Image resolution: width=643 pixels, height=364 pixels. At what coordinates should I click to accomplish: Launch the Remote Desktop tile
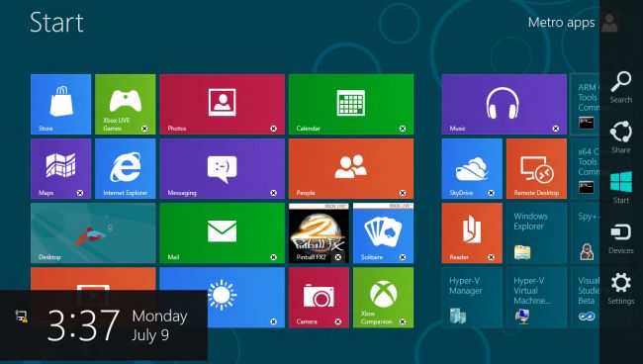coord(536,168)
